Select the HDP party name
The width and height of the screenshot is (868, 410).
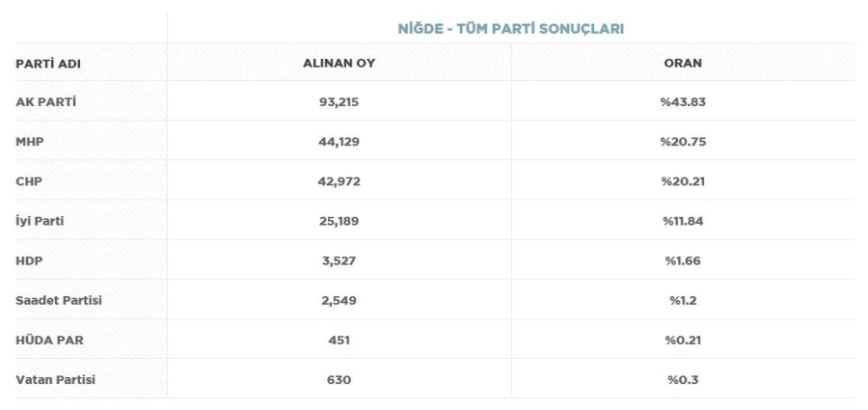pos(29,261)
